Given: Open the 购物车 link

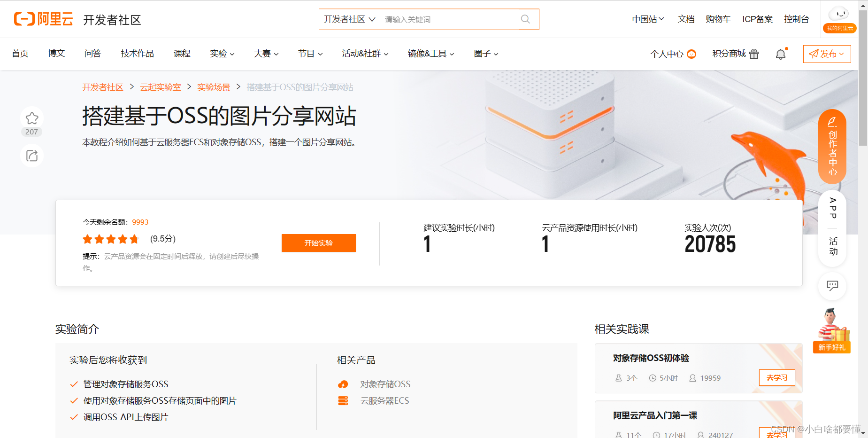Looking at the screenshot, I should tap(718, 19).
